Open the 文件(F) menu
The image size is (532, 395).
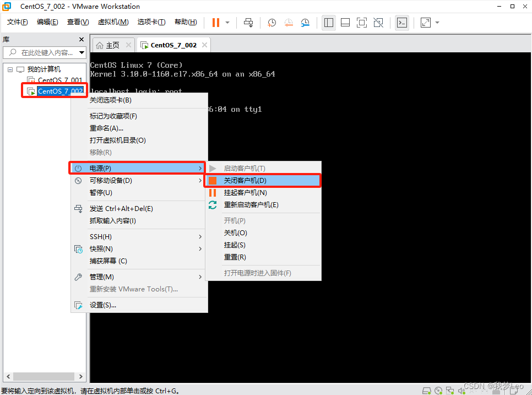(x=17, y=22)
